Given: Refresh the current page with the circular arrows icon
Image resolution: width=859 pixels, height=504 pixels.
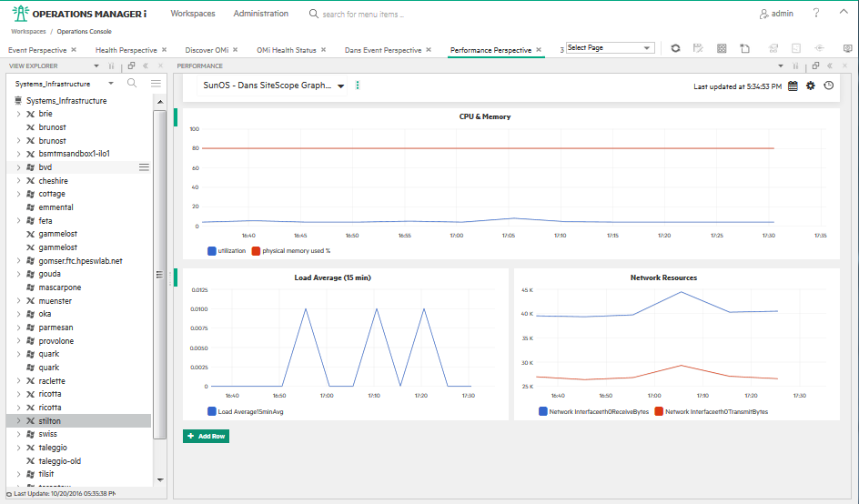Looking at the screenshot, I should click(x=675, y=48).
